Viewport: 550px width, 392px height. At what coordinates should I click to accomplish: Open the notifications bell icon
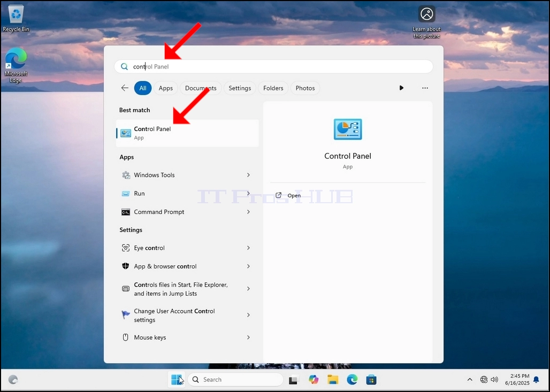[x=536, y=379]
